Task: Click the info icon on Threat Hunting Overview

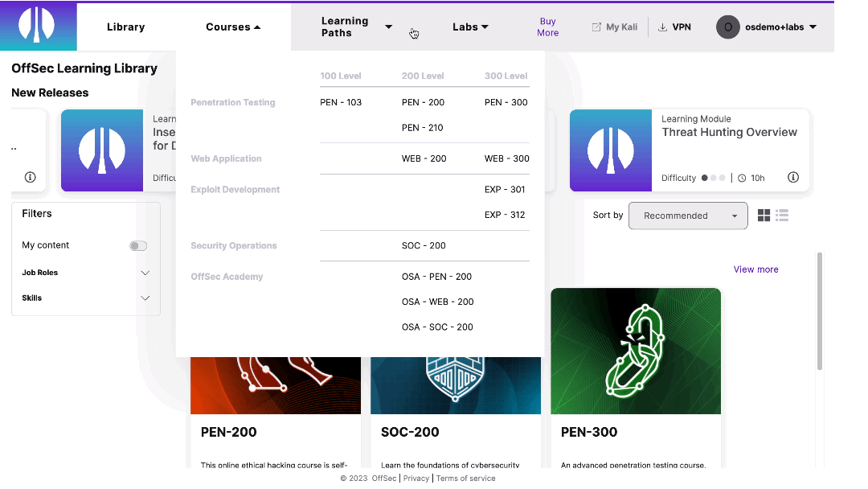Action: (x=793, y=178)
